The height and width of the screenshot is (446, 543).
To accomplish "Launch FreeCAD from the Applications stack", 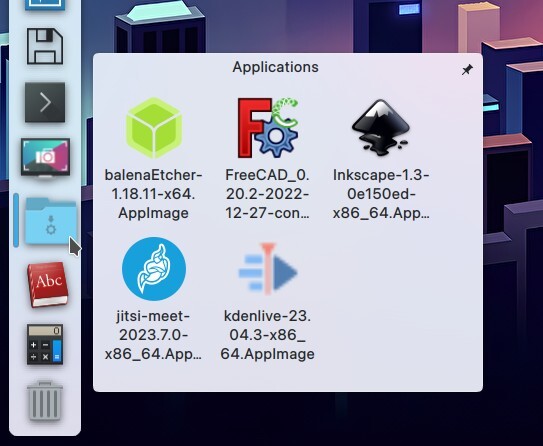I will (267, 128).
